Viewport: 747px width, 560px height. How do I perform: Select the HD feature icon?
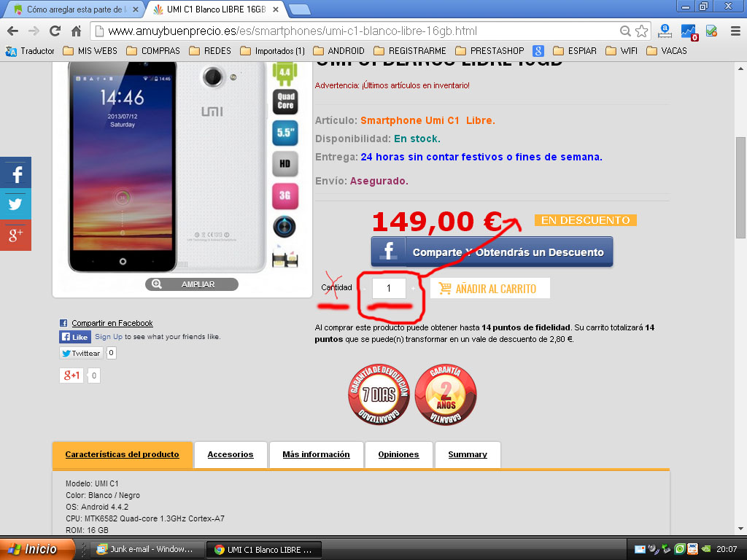(285, 164)
